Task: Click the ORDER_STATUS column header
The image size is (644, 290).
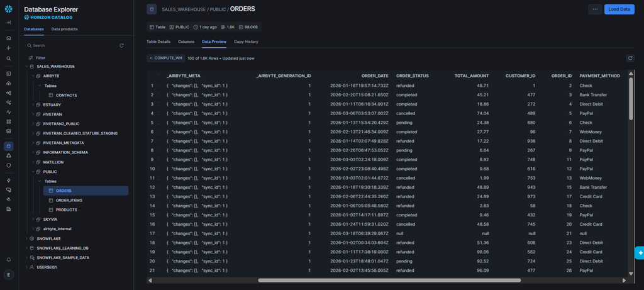Action: 413,76
